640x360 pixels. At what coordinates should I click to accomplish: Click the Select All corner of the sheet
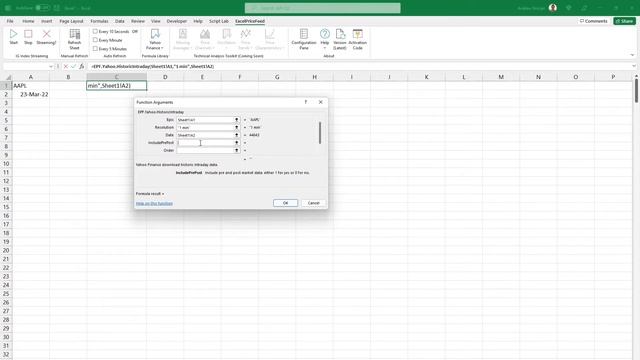coord(7,77)
